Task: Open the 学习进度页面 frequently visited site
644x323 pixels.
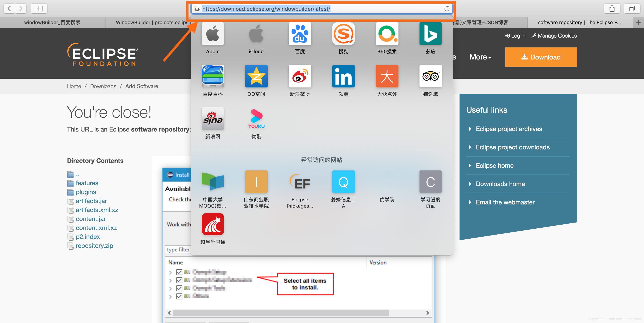Action: pos(430,182)
